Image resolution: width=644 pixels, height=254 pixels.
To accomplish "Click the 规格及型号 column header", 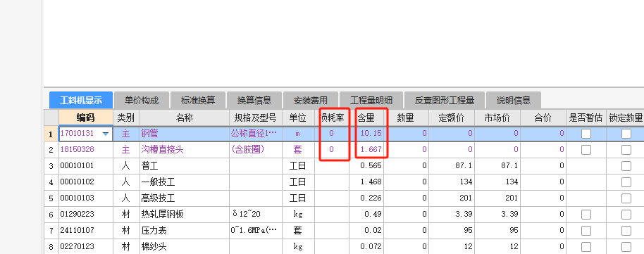I will (256, 118).
